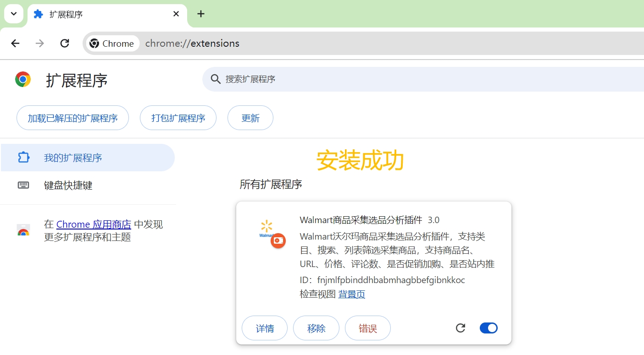The image size is (644, 355).
Task: Reload the Walmart extension with refresh icon
Action: click(461, 328)
